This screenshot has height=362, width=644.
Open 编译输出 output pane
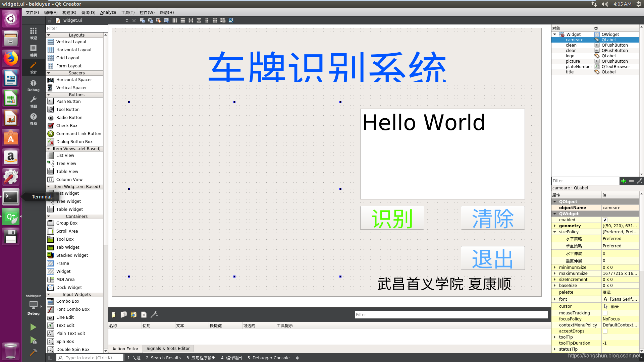(x=231, y=358)
